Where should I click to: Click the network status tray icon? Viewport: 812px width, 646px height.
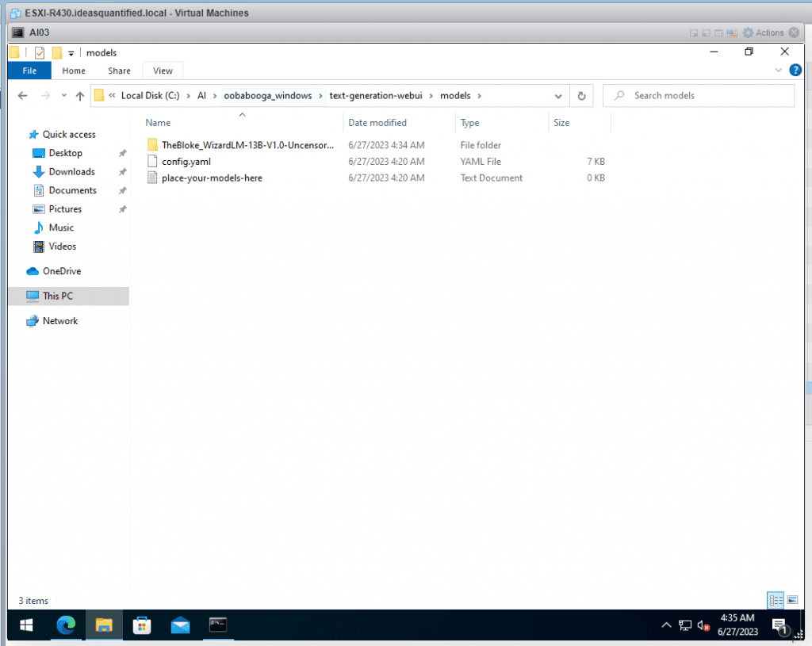point(685,625)
